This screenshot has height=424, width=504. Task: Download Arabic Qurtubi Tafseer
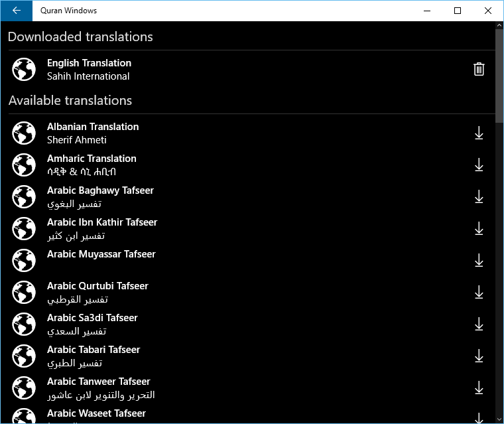479,293
